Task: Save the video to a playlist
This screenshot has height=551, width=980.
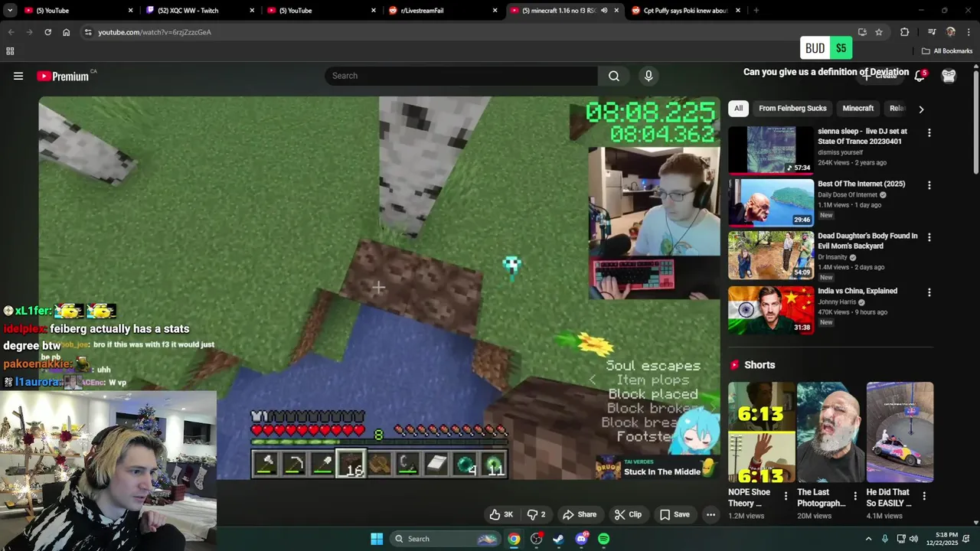Action: pos(675,514)
